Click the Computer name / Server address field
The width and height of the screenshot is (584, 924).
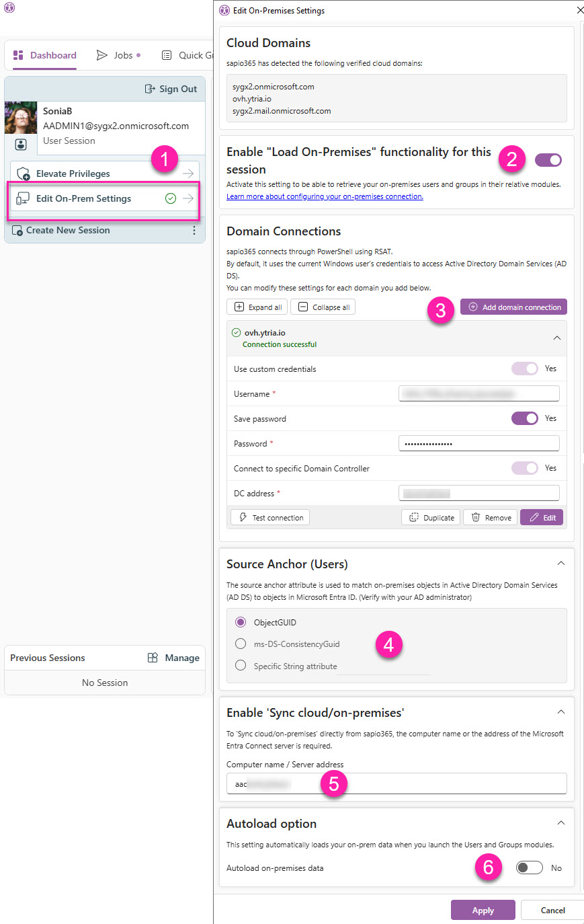[397, 783]
